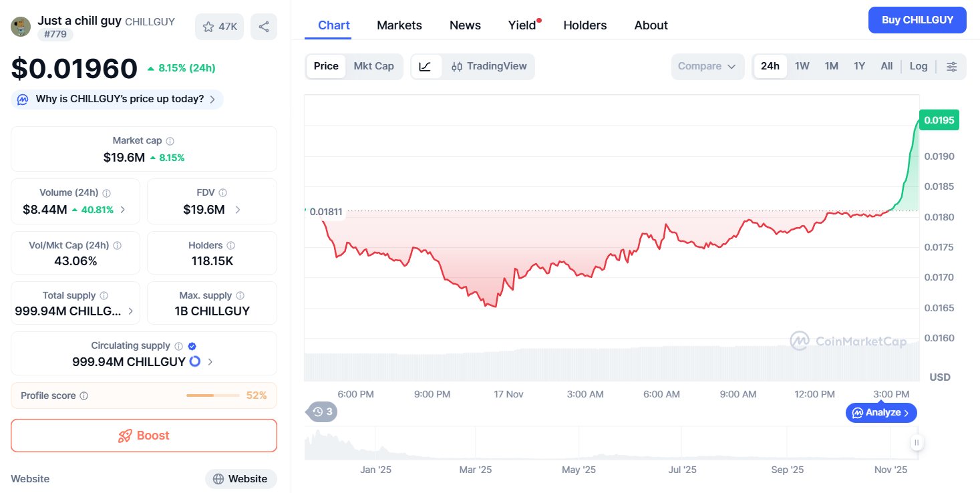Viewport: 980px width, 493px height.
Task: Expand Volume (24h) details chevron
Action: coord(123,210)
